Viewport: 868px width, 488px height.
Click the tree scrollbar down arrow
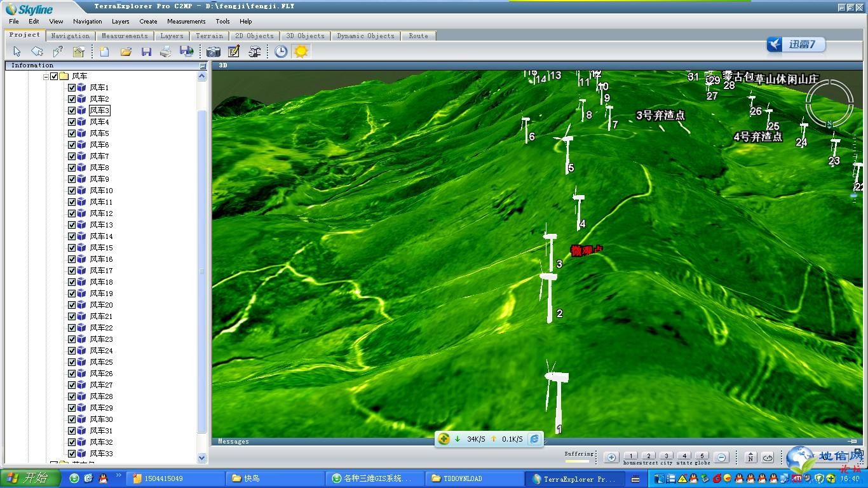[202, 457]
